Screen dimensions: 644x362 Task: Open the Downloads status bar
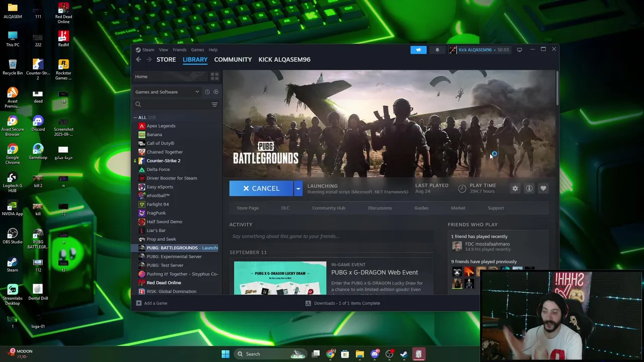pos(343,303)
